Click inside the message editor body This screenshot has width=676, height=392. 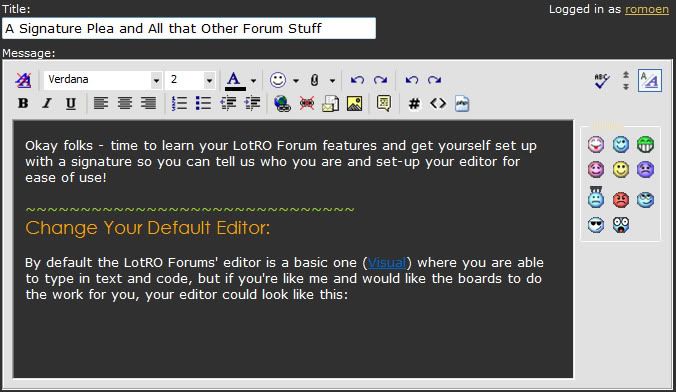point(293,249)
